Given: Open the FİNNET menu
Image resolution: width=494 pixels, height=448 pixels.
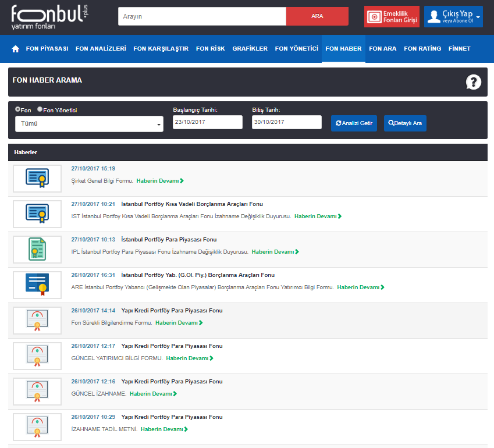Looking at the screenshot, I should point(459,49).
